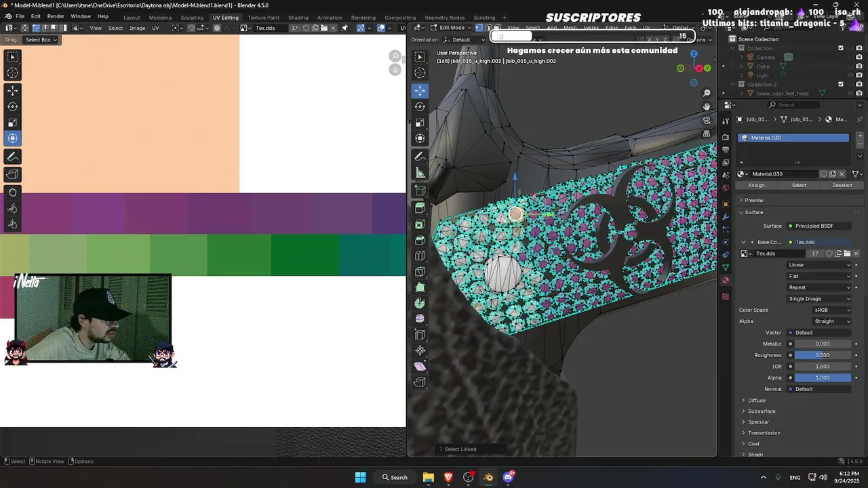The width and height of the screenshot is (868, 488).
Task: Select the UV editor Move tool
Action: (12, 90)
